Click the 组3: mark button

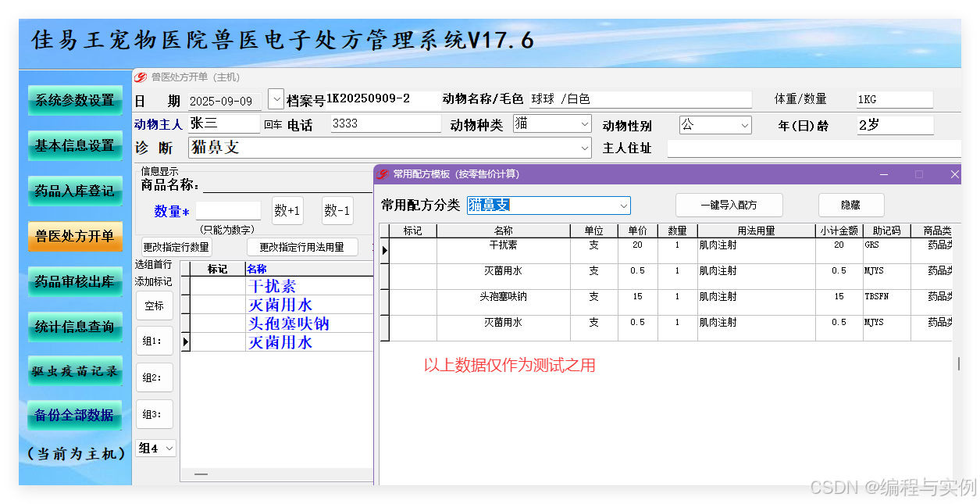pos(155,414)
